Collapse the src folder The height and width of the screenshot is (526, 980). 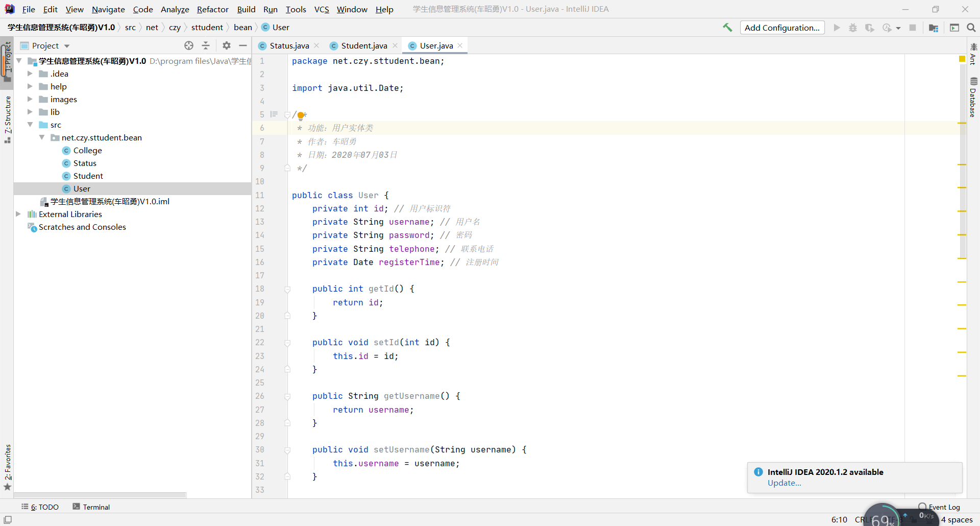tap(30, 125)
